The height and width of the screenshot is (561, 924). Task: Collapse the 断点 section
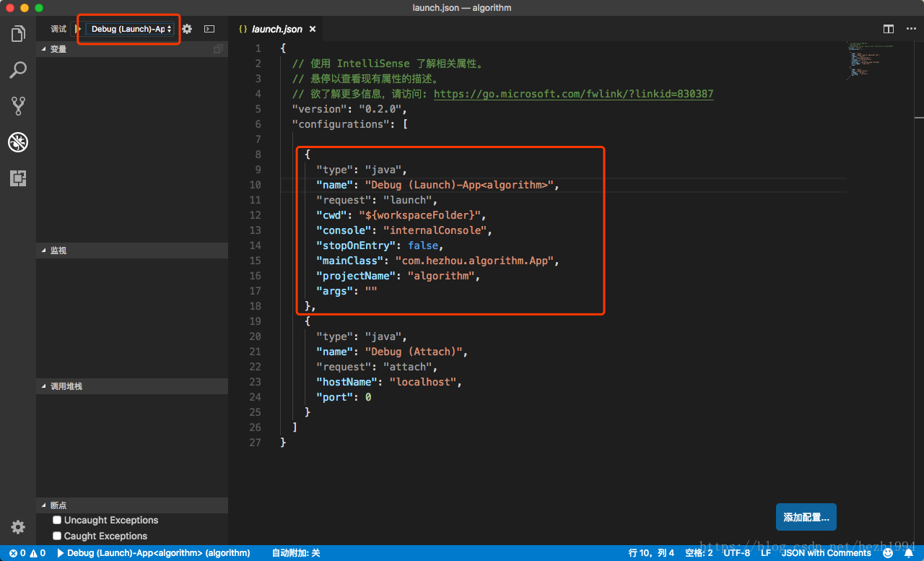pos(132,505)
